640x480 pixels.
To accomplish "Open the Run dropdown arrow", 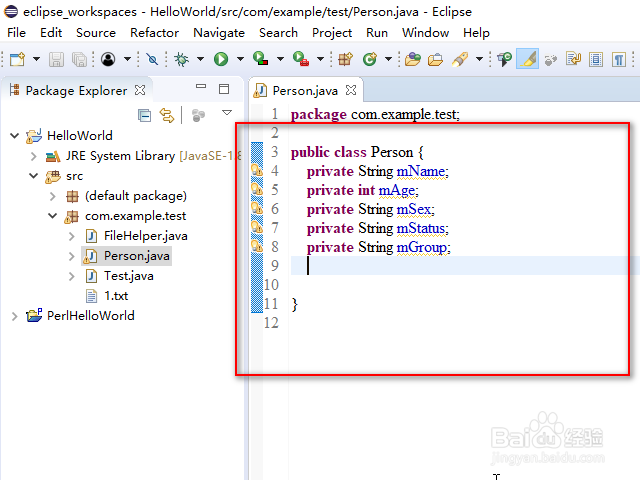I will pos(240,59).
